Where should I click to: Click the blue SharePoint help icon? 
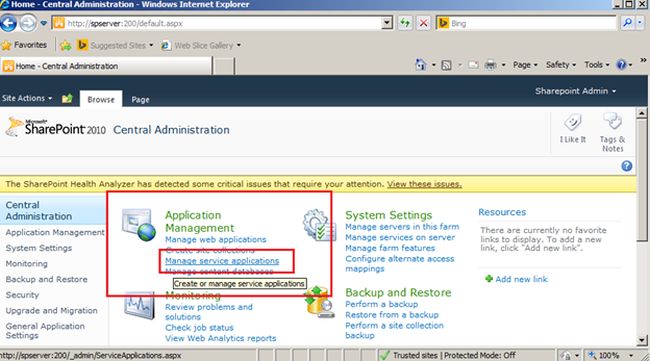click(626, 166)
